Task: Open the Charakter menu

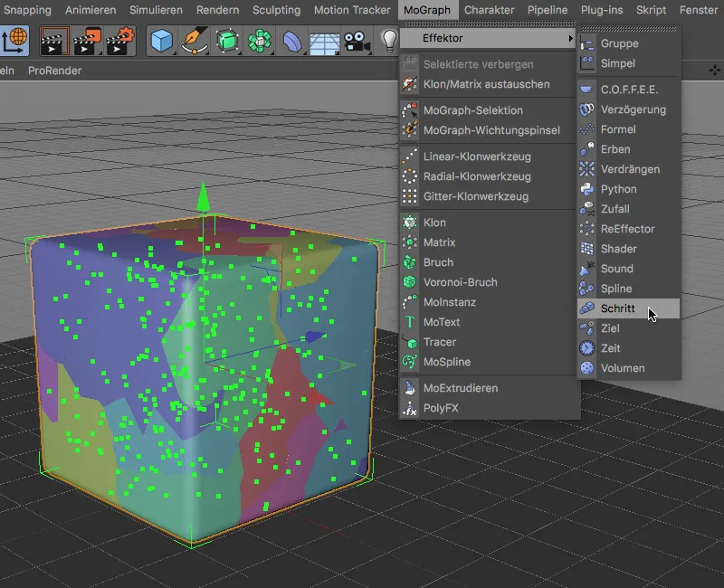Action: (x=489, y=10)
